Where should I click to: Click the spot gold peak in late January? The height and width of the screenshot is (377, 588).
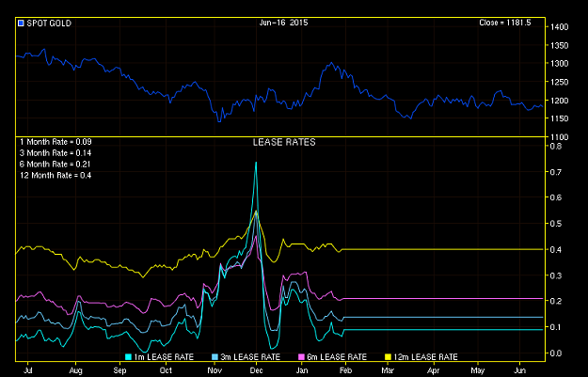[331, 63]
